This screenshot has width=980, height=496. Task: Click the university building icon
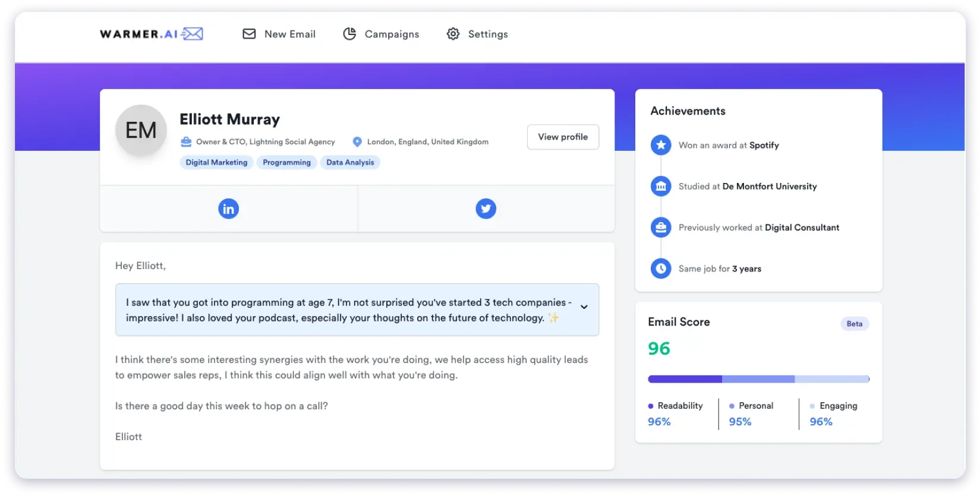tap(660, 187)
